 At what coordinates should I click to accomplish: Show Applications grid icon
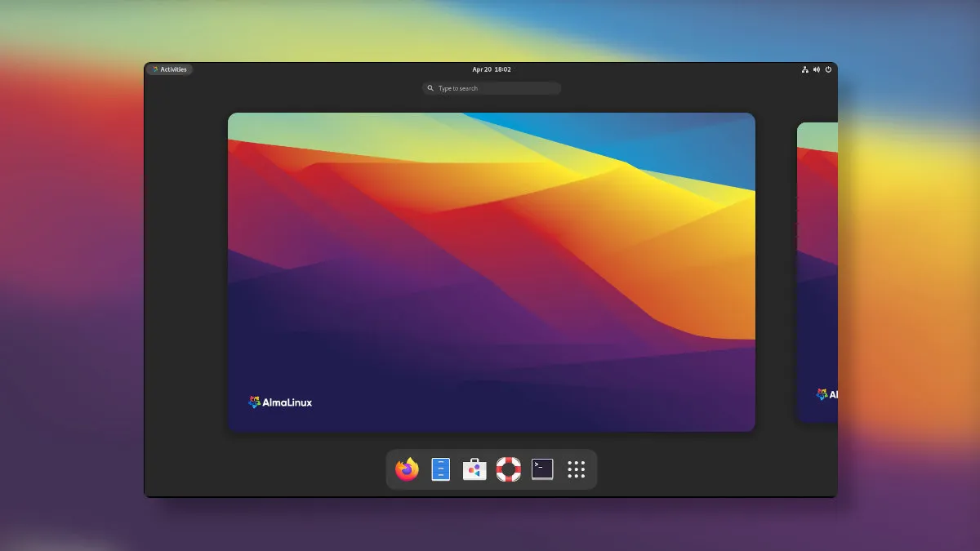tap(577, 469)
